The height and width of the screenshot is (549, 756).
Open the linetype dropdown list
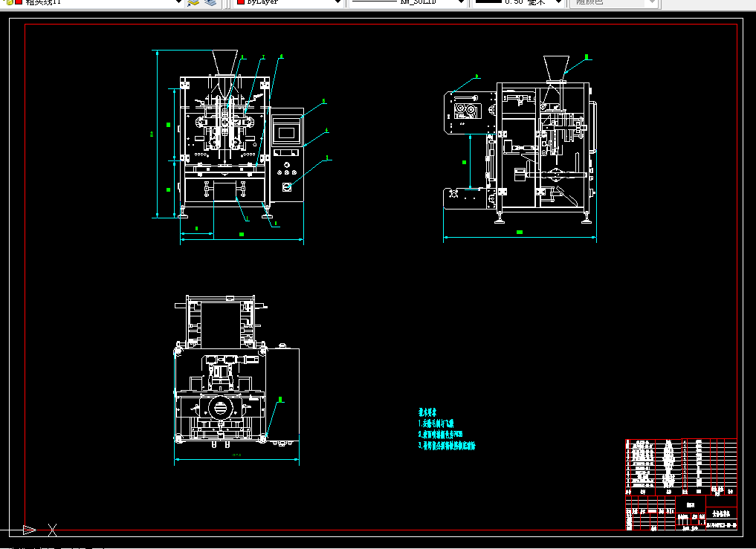(460, 2)
